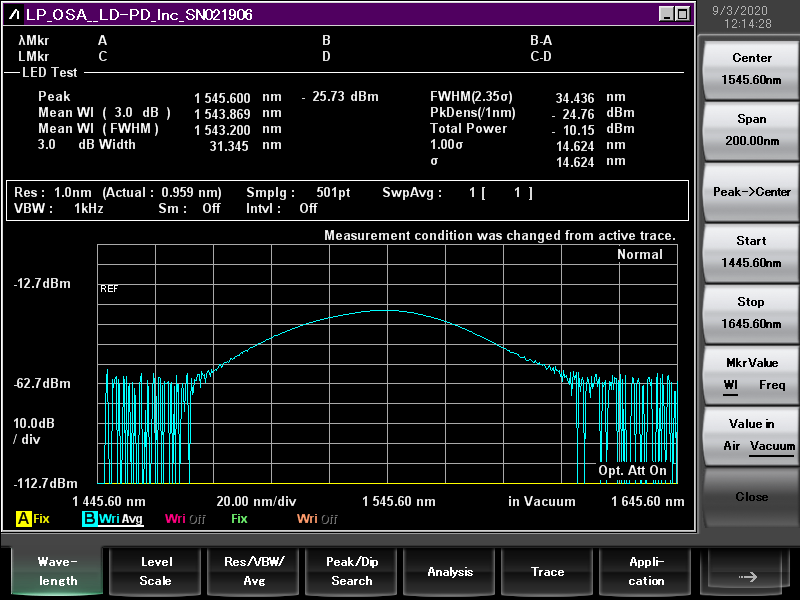Click the REF level marker on graph
The height and width of the screenshot is (600, 800).
[109, 288]
